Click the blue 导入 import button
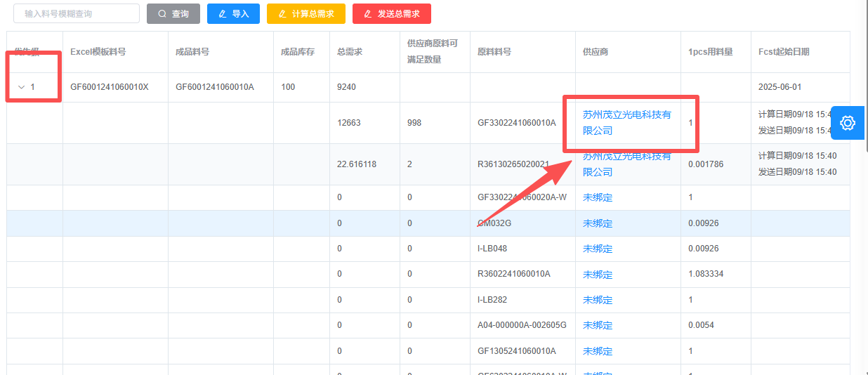This screenshot has width=868, height=375. tap(233, 14)
